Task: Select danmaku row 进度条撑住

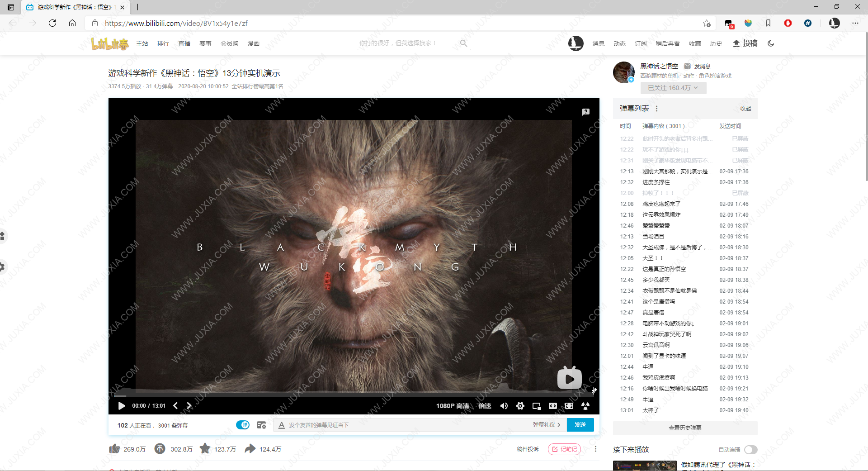Action: 685,182
